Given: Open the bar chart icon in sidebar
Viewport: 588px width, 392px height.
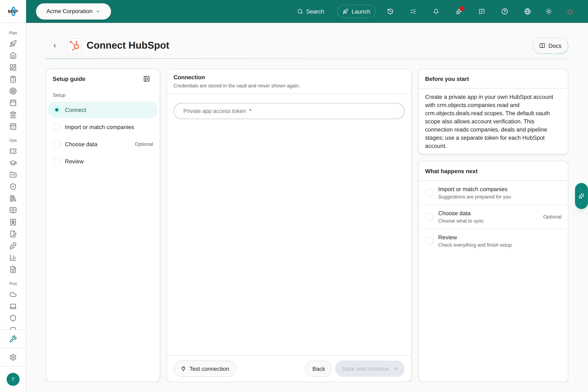Looking at the screenshot, I should tap(13, 258).
